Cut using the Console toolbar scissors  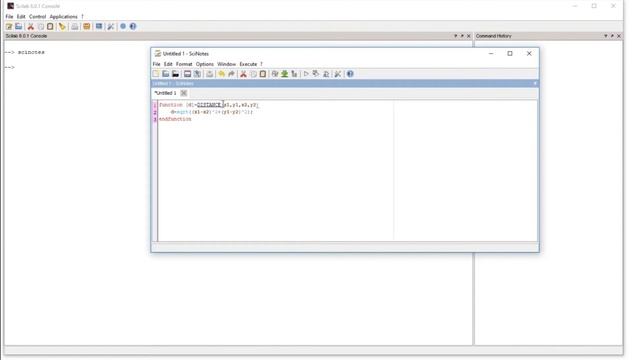[x=31, y=27]
